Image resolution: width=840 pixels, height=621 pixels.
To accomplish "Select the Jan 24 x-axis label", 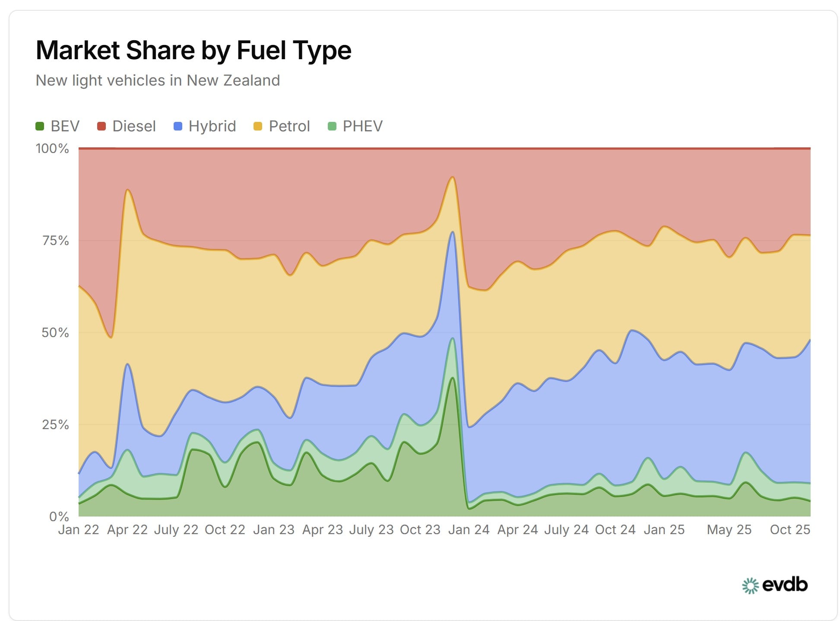I will point(469,529).
